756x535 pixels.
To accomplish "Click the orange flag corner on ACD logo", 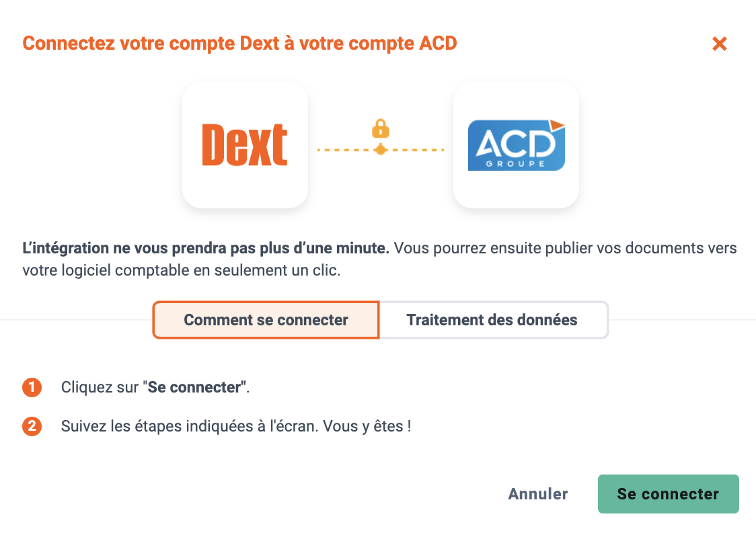I will [557, 125].
